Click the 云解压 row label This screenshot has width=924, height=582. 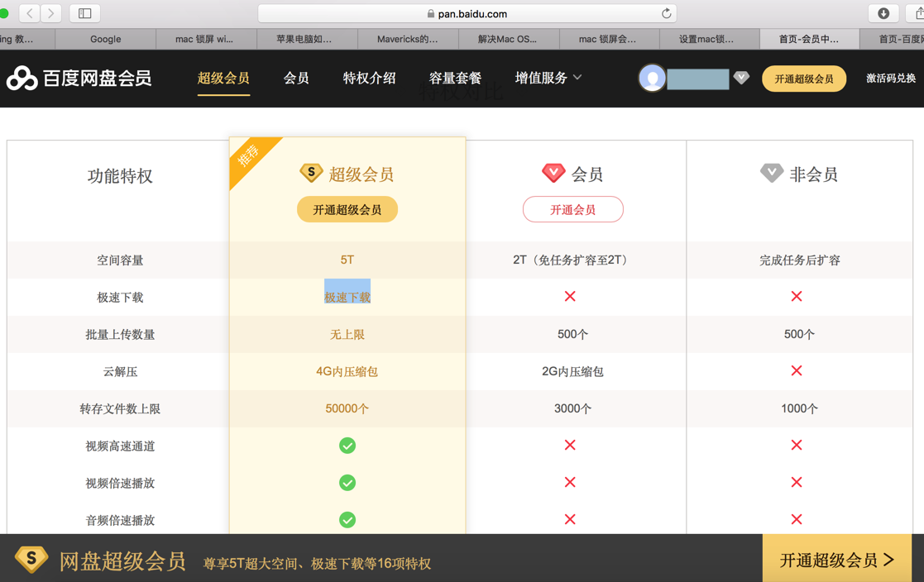[120, 371]
